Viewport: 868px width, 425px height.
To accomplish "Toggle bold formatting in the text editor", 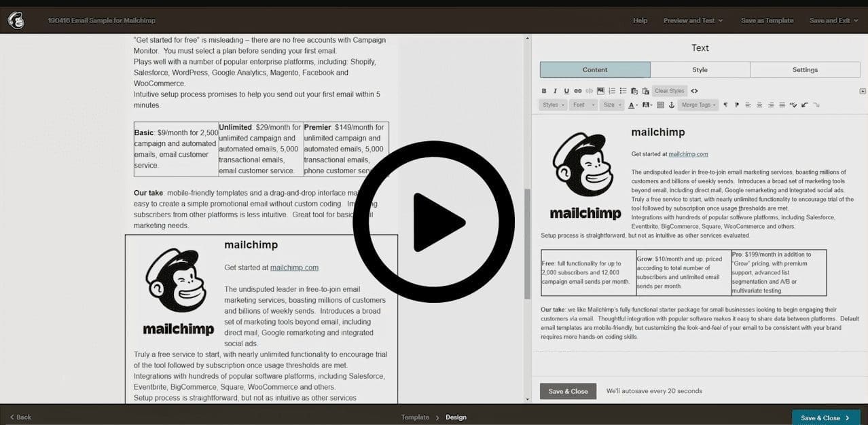I will 544,90.
